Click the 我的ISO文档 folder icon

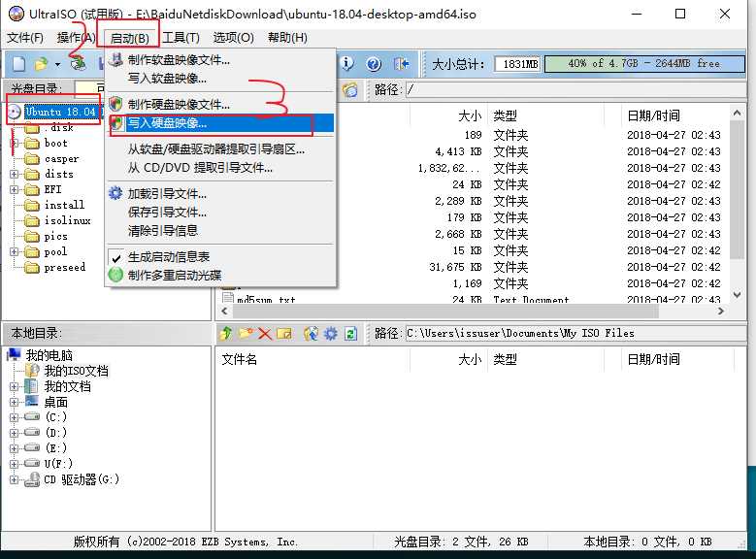click(x=32, y=371)
